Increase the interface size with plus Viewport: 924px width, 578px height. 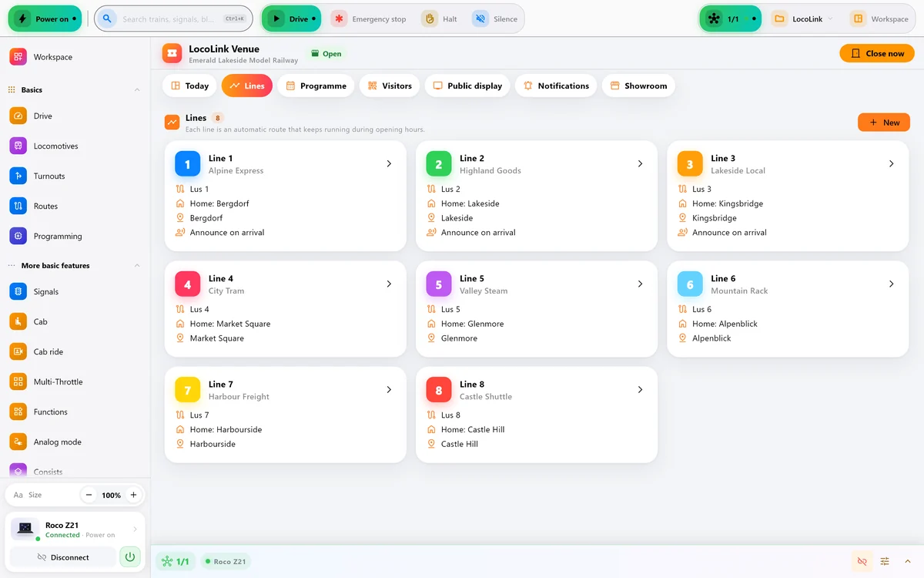(133, 495)
